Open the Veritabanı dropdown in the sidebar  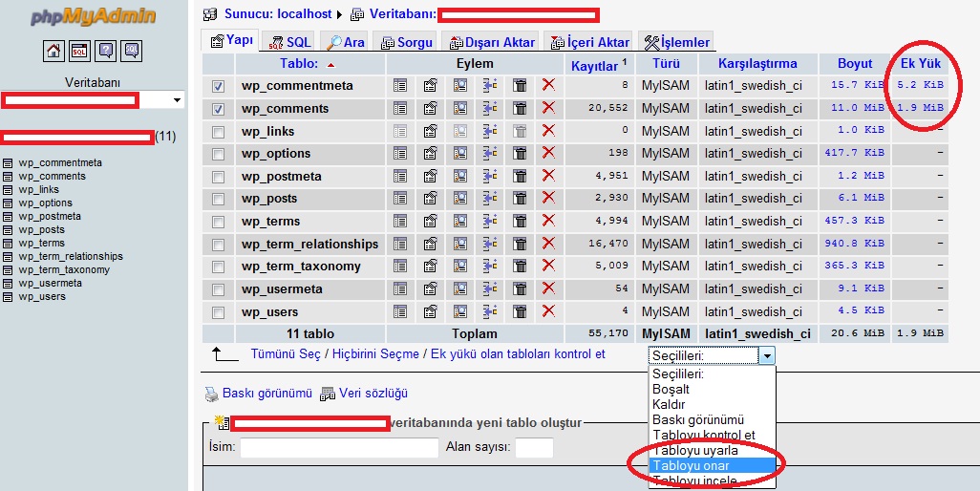177,100
